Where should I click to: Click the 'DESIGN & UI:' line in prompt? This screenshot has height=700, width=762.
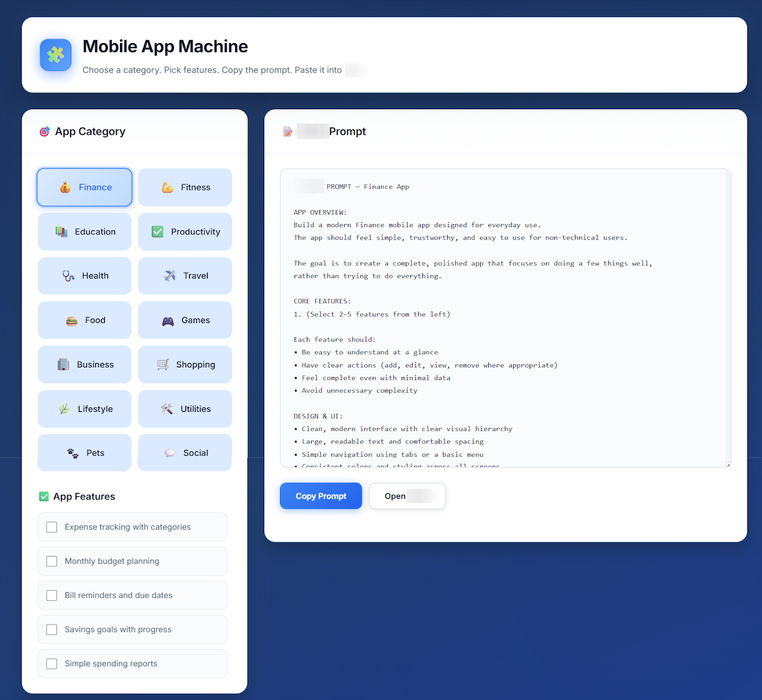pyautogui.click(x=318, y=416)
